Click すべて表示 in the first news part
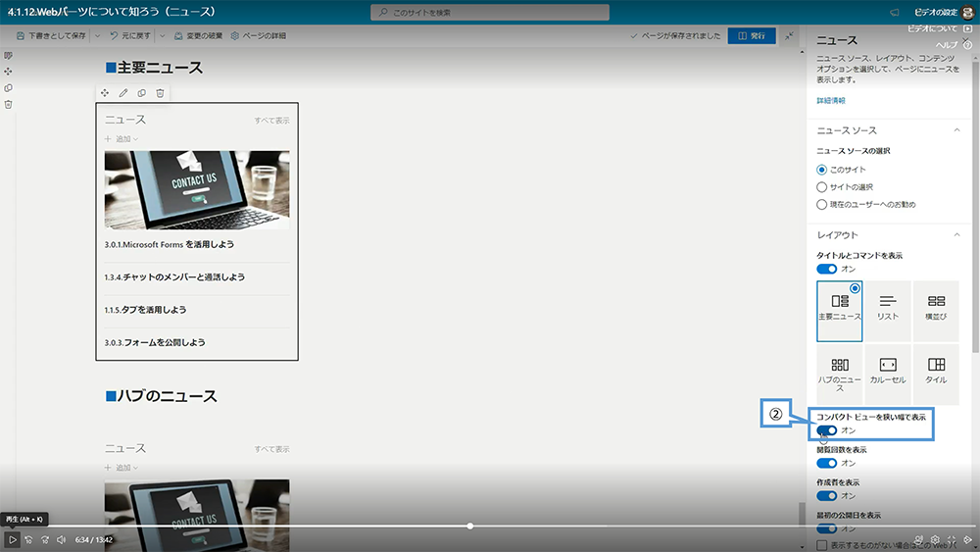 click(271, 121)
